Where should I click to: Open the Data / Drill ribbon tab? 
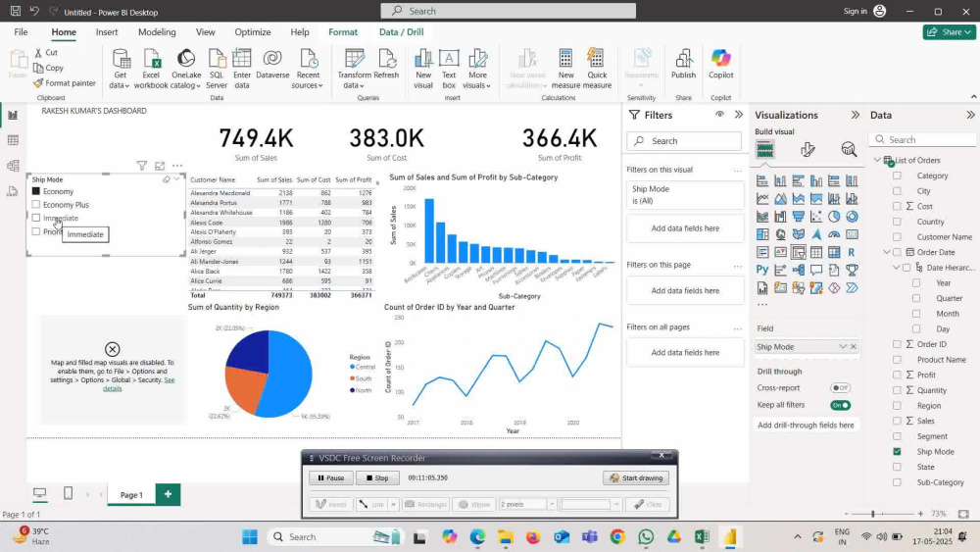click(x=401, y=32)
